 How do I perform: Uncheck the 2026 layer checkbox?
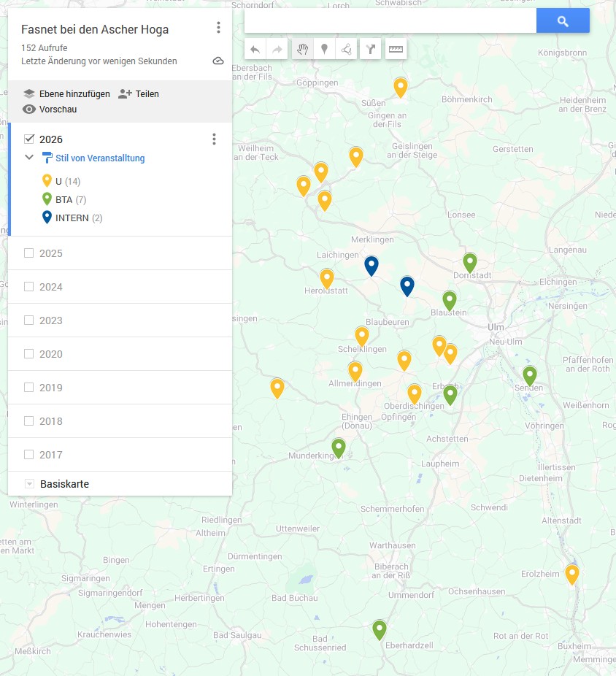pyautogui.click(x=29, y=139)
